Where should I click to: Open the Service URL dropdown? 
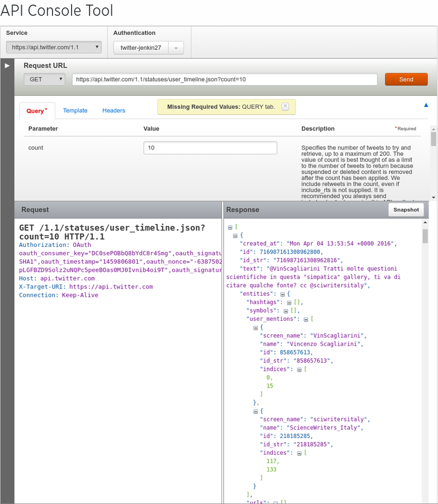[54, 47]
